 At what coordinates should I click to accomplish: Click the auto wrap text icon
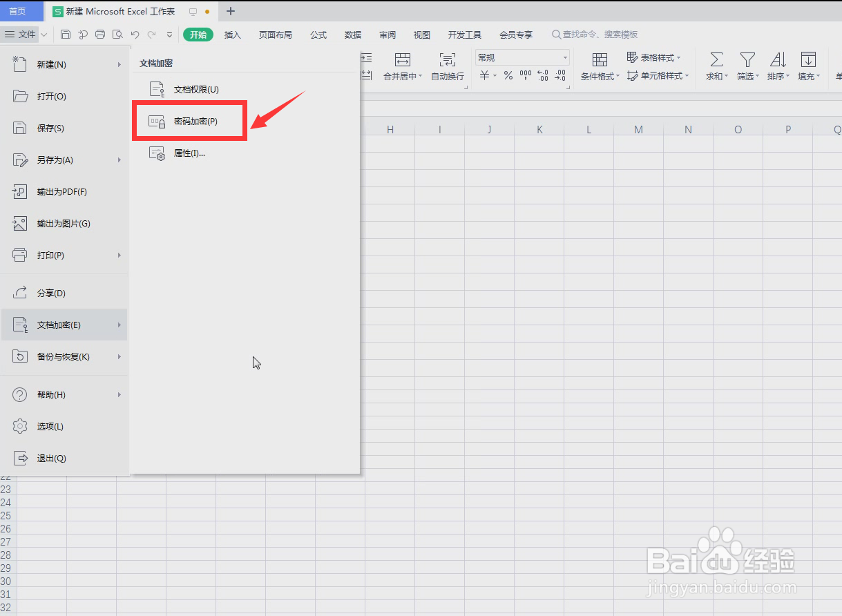click(x=448, y=59)
